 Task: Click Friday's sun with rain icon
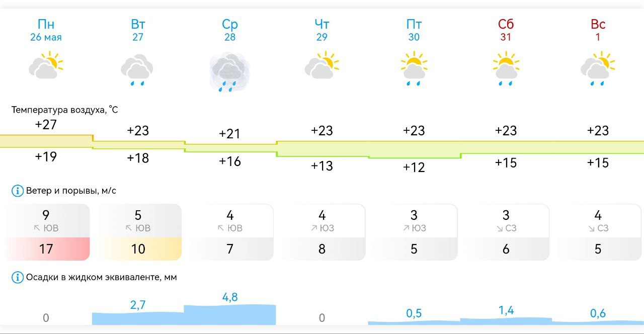tap(414, 68)
